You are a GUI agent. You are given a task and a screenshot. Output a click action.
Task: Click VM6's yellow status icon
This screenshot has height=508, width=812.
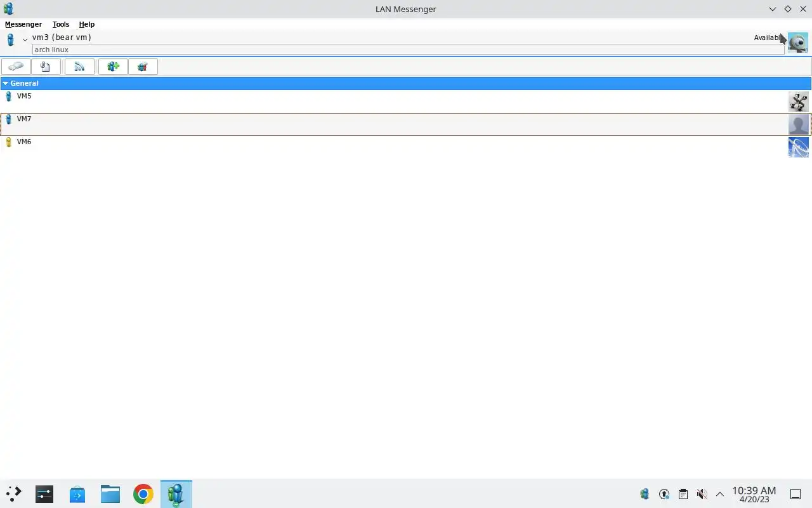[x=8, y=142]
